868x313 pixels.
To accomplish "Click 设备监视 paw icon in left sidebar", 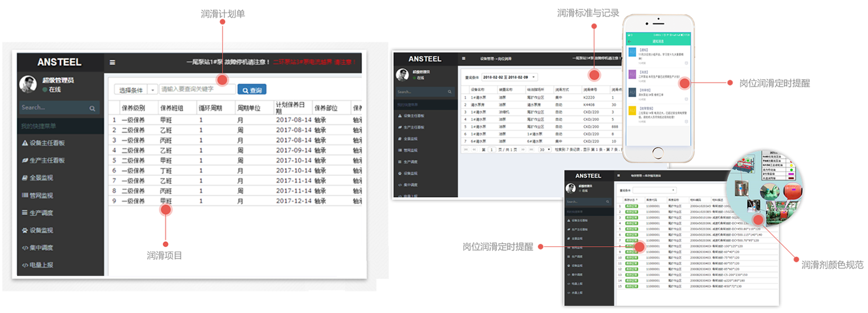I will click(25, 230).
